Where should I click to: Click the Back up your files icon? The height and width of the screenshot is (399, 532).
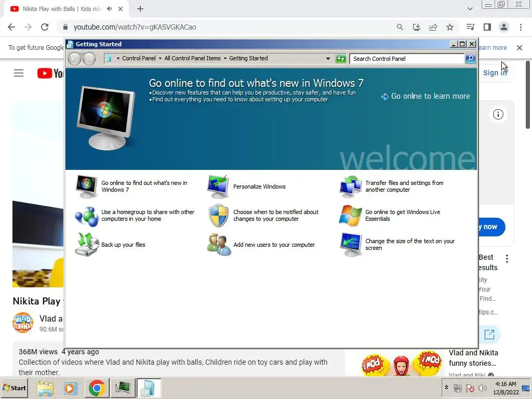tap(87, 245)
